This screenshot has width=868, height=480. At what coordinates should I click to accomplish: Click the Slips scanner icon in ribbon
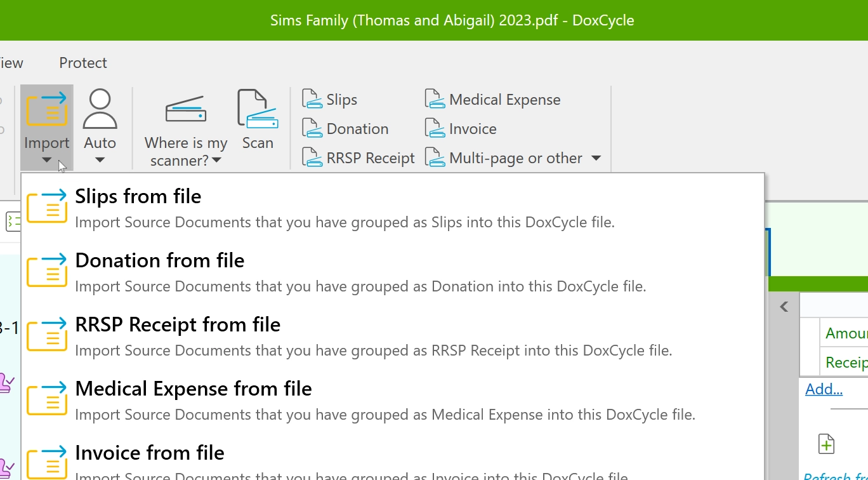[x=312, y=99]
